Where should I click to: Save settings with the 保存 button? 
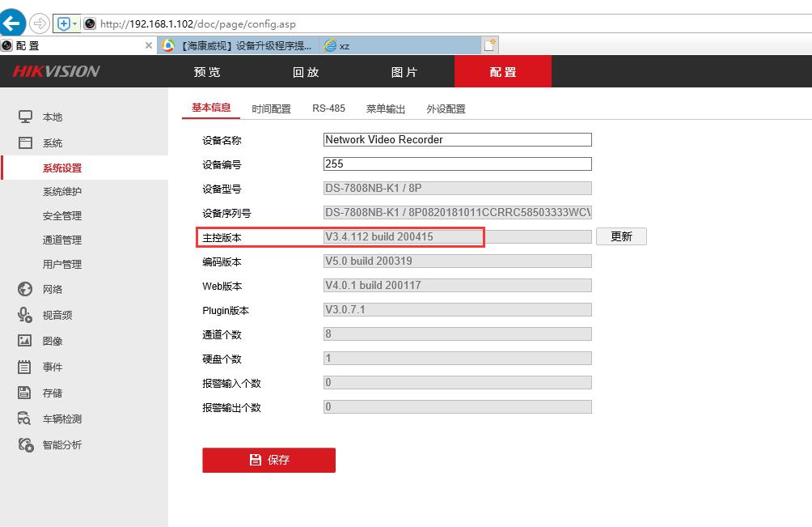coord(269,460)
